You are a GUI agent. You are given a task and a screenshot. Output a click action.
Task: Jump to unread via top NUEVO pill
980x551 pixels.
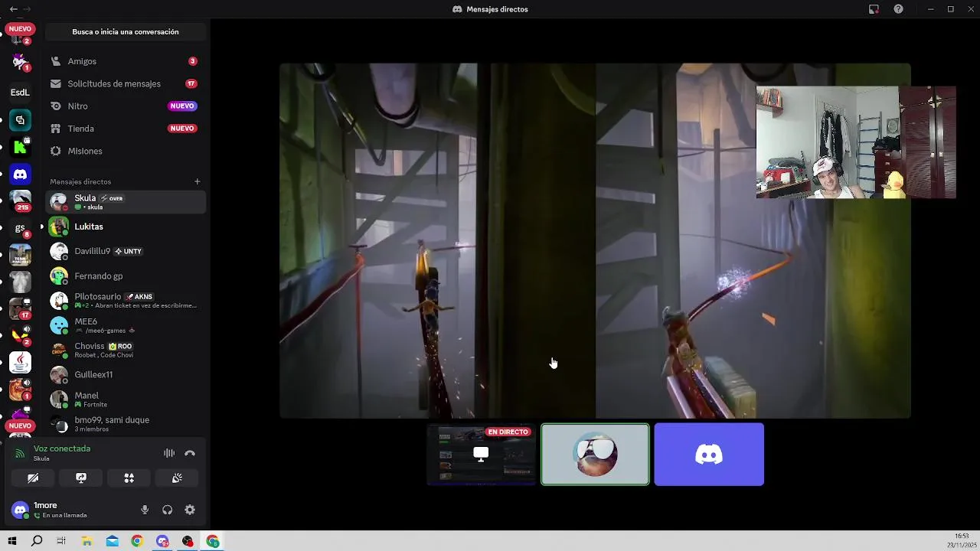coord(20,28)
